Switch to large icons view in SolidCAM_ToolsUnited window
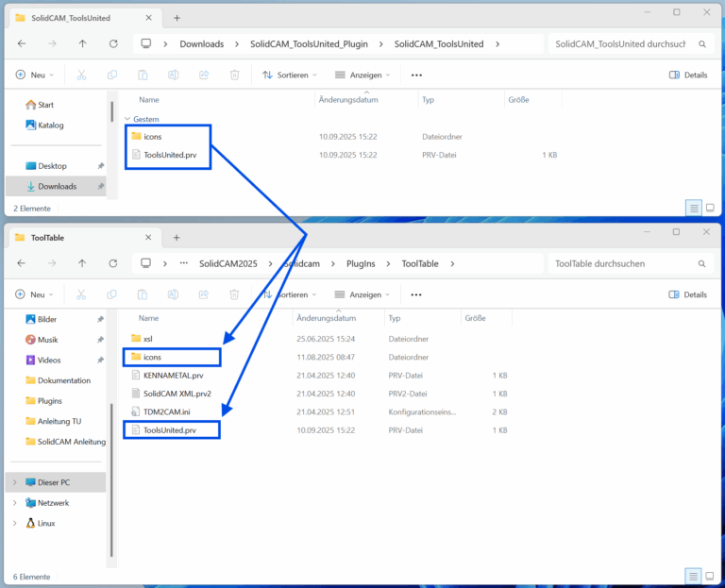725x588 pixels. [711, 208]
